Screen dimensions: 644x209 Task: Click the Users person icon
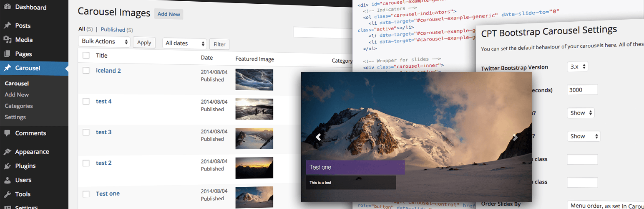8,180
